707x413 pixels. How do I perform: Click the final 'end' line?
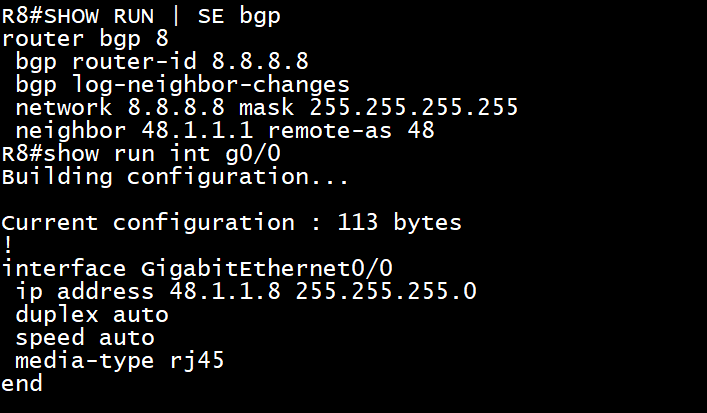22,383
